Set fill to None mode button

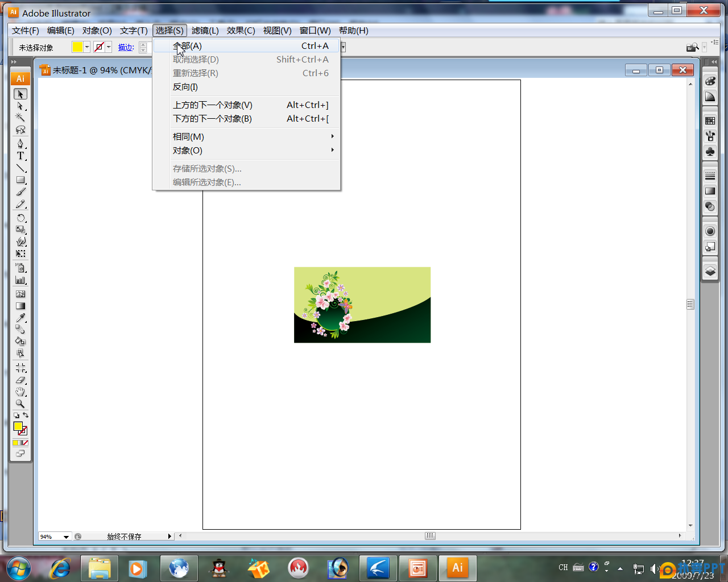26,443
